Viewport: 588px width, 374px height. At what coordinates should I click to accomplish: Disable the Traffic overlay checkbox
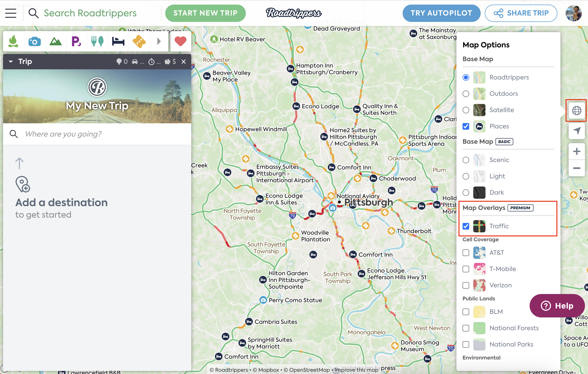pos(466,226)
